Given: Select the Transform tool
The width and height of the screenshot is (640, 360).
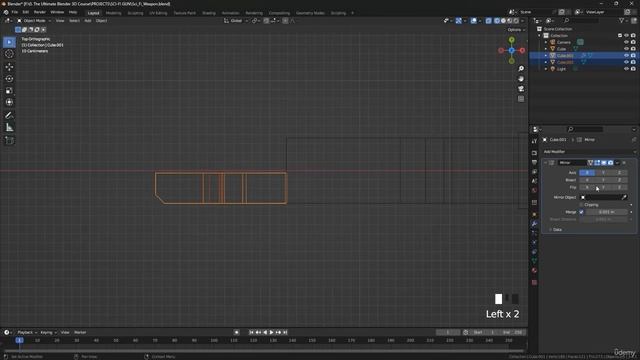Looking at the screenshot, I should 9,102.
